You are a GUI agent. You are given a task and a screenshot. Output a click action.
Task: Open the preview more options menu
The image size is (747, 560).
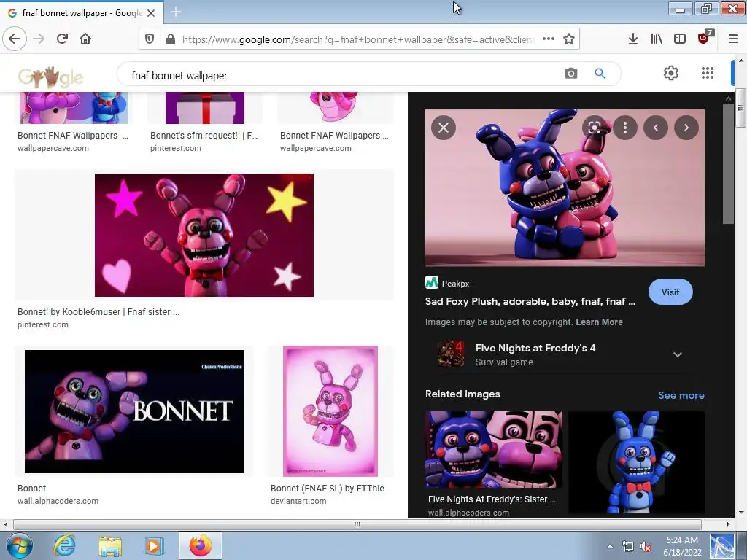click(x=625, y=128)
